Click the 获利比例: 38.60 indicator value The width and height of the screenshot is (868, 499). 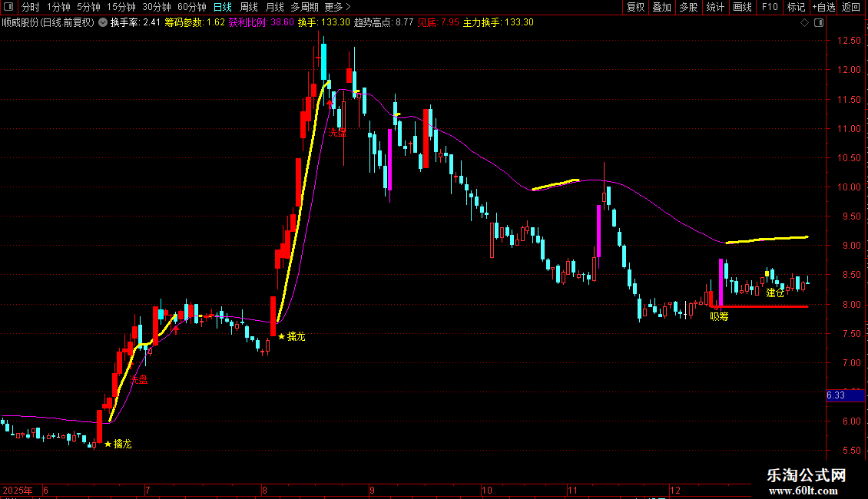coord(261,23)
